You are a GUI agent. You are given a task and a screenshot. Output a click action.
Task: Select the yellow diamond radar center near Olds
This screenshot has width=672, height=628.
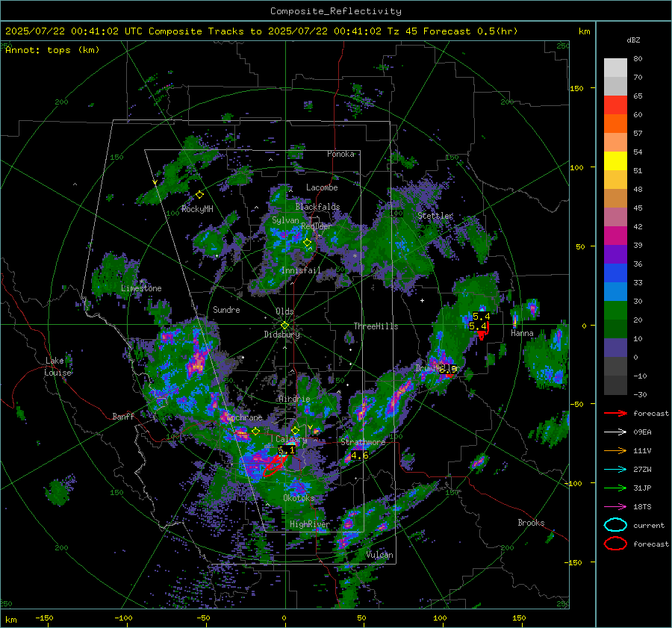pos(284,326)
